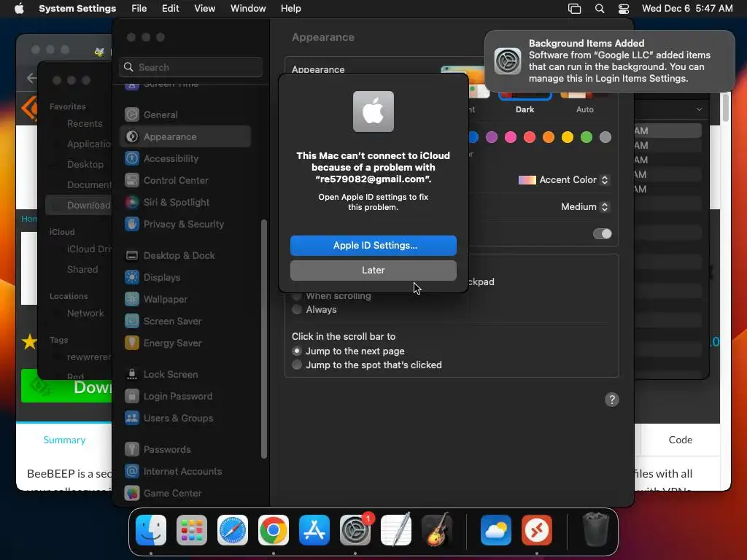The width and height of the screenshot is (747, 560).
Task: Select Jump to the spot that's clicked
Action: tap(297, 365)
